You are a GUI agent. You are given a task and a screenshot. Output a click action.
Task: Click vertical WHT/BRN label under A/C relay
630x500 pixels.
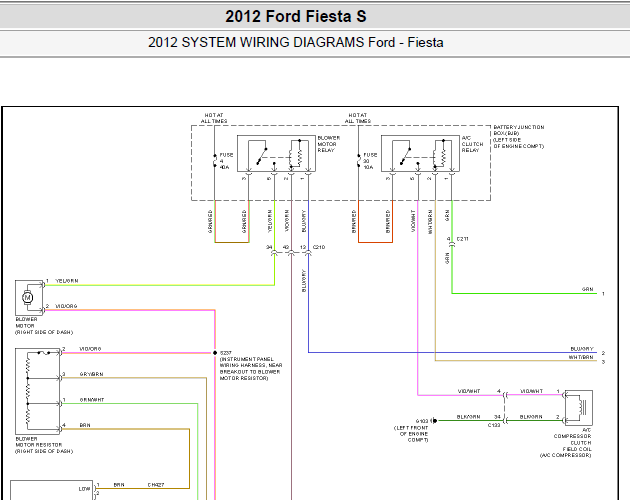[430, 221]
